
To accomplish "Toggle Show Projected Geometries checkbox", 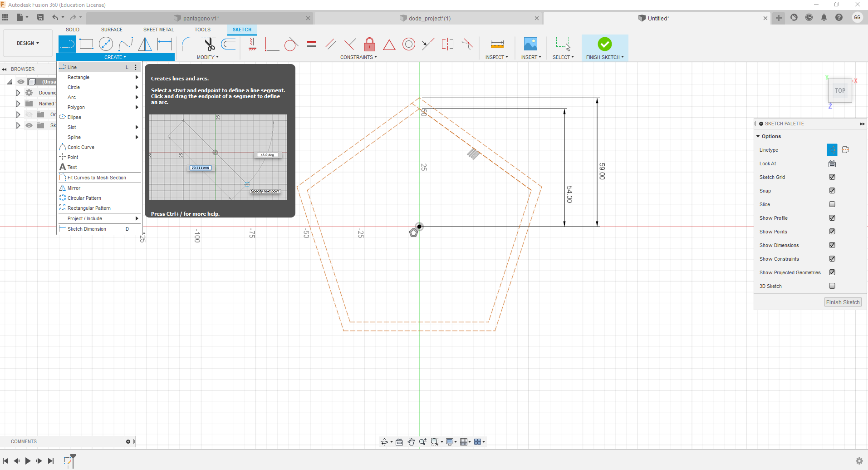I will [832, 272].
